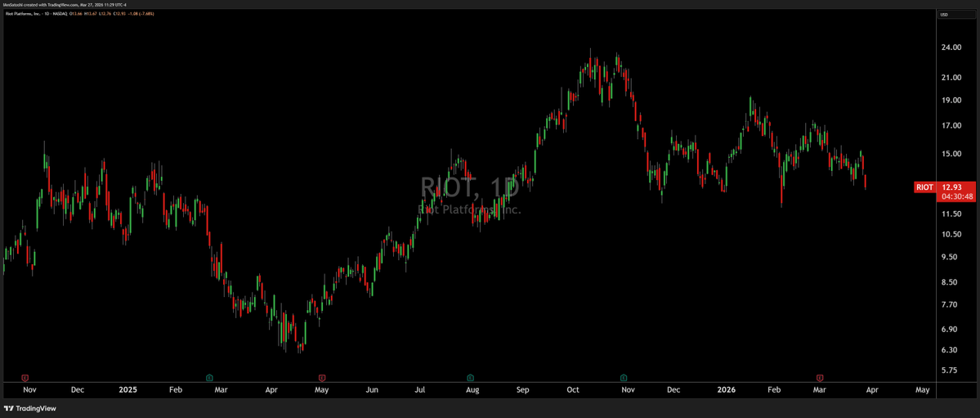Open the red earnings marker above May 2025
The image size is (980, 418).
point(321,377)
